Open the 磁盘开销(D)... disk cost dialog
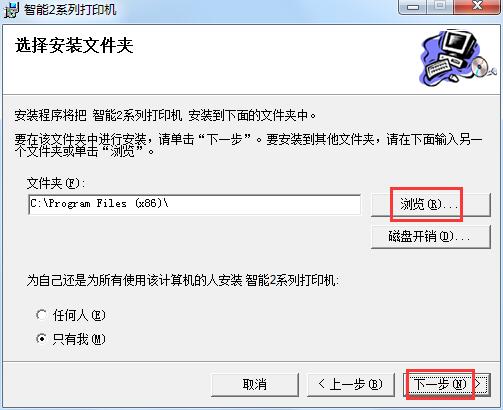Viewport: 503px width, 410px height. 431,237
